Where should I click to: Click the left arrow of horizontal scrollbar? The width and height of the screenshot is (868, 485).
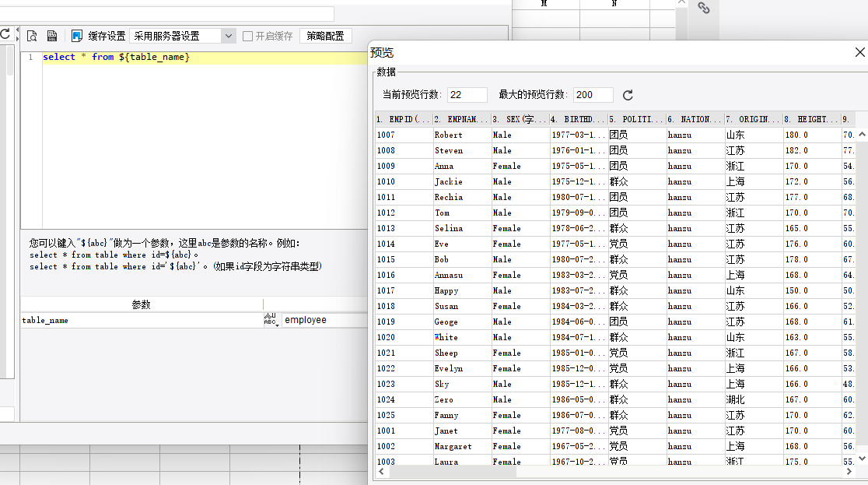tap(381, 472)
